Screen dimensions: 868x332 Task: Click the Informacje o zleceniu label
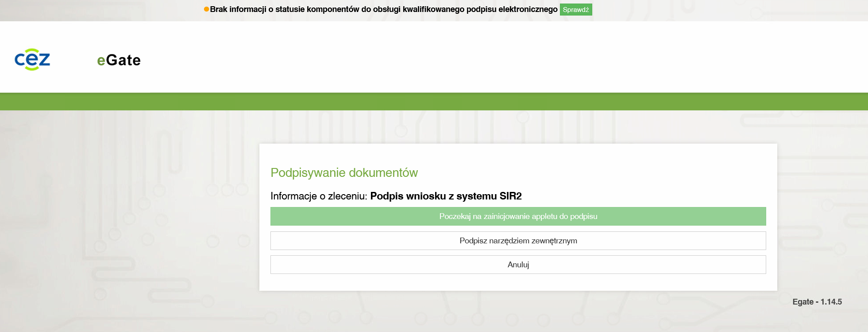coord(319,196)
